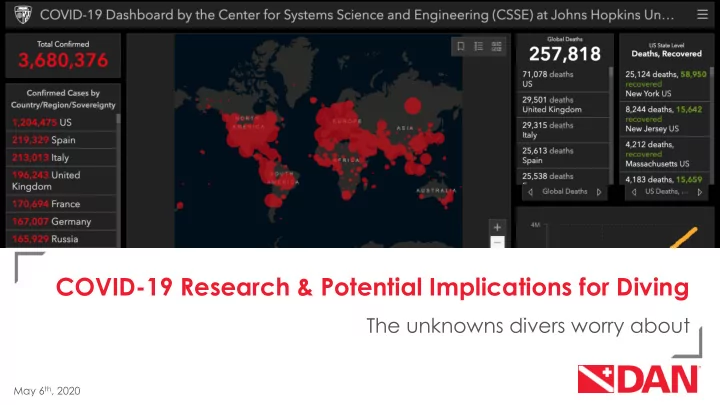Select the 29,315 deaths Italy entry
The image size is (720, 405).
point(564,130)
